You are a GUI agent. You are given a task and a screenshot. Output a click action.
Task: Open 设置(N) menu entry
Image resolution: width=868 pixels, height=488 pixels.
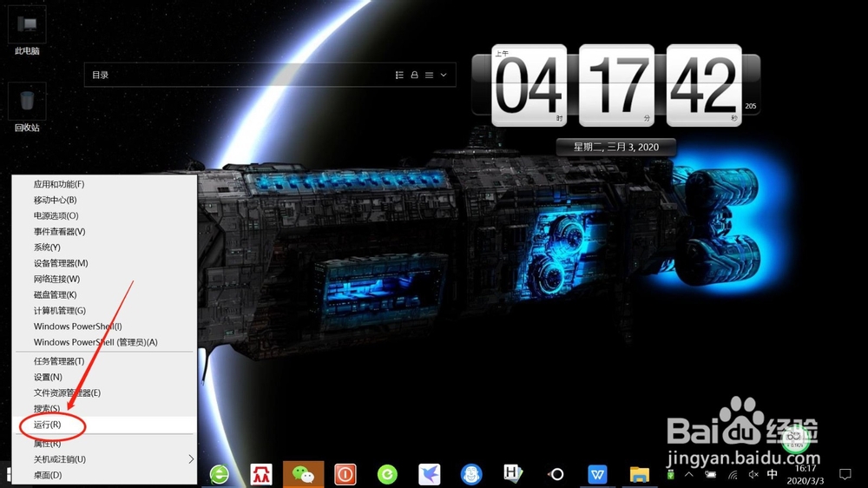coord(104,377)
